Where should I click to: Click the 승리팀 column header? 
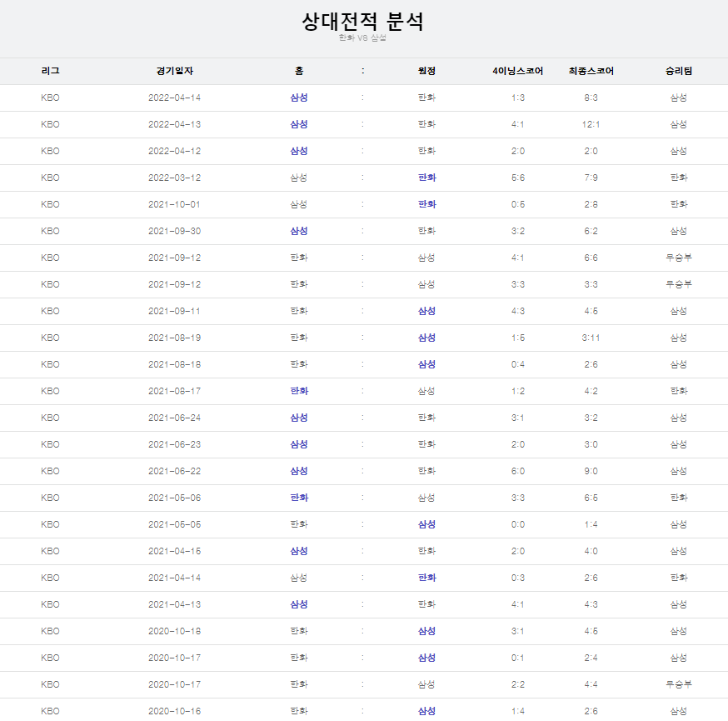click(679, 71)
